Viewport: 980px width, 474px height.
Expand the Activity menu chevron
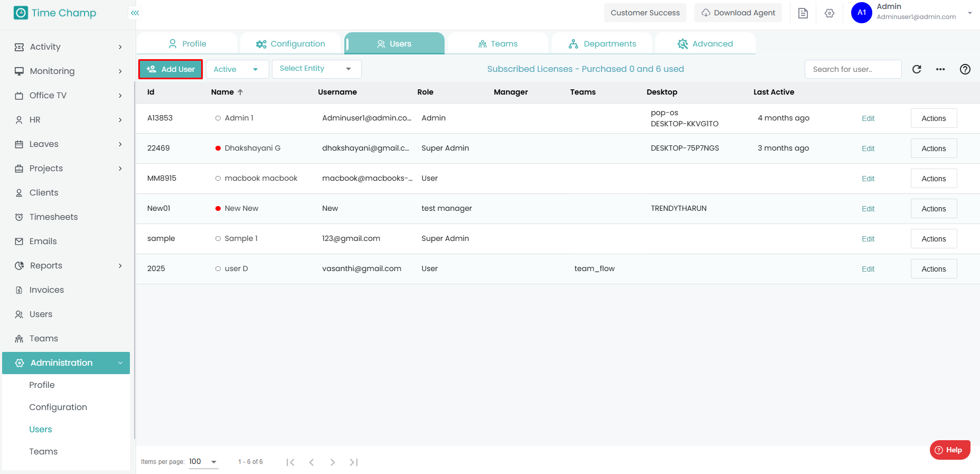click(x=120, y=47)
